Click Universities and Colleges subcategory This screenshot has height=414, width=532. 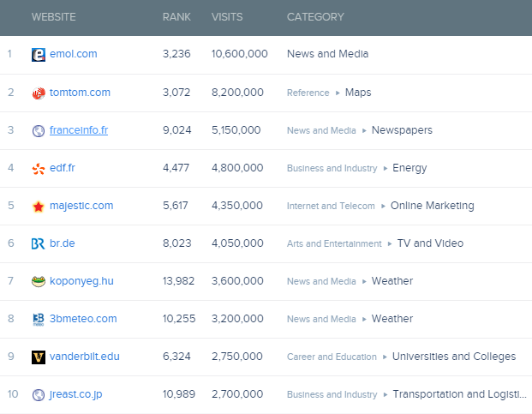(454, 357)
